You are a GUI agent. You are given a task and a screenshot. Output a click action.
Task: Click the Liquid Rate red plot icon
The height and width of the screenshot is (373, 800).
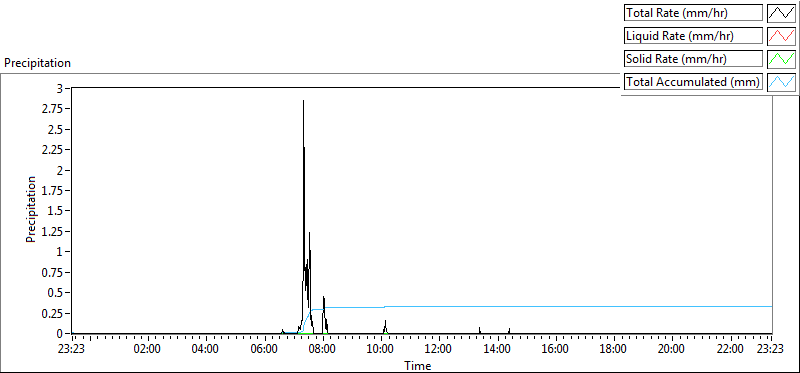tap(781, 36)
